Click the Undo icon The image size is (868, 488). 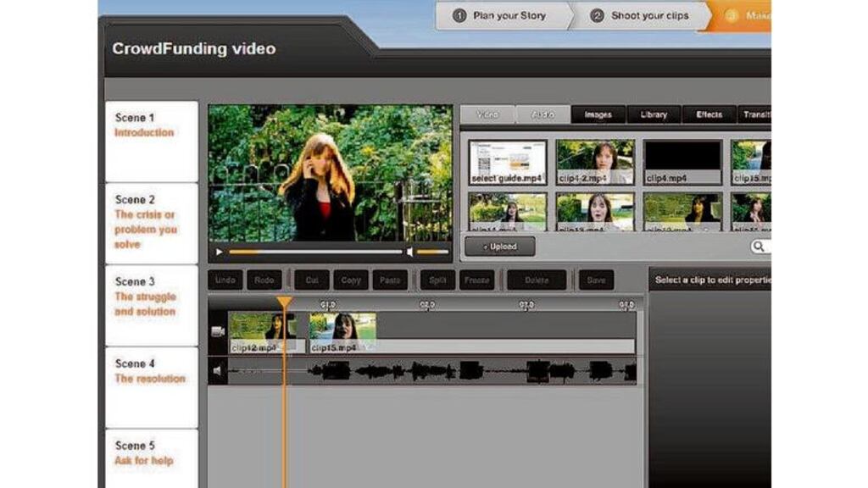pos(225,280)
